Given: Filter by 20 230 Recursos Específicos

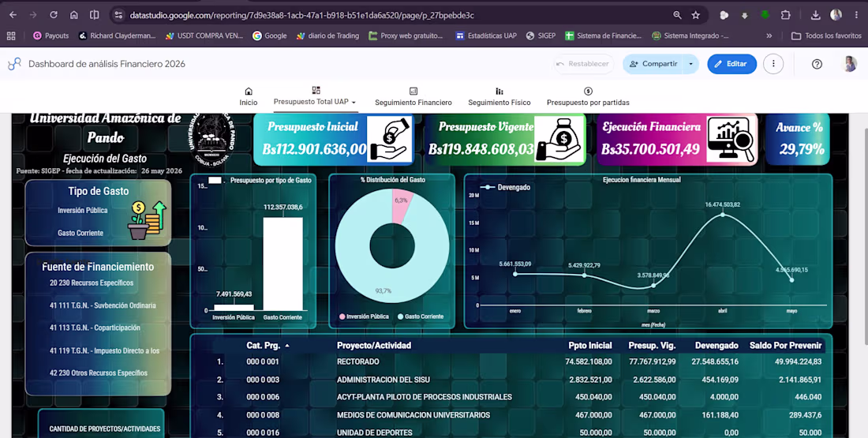Looking at the screenshot, I should coord(92,283).
